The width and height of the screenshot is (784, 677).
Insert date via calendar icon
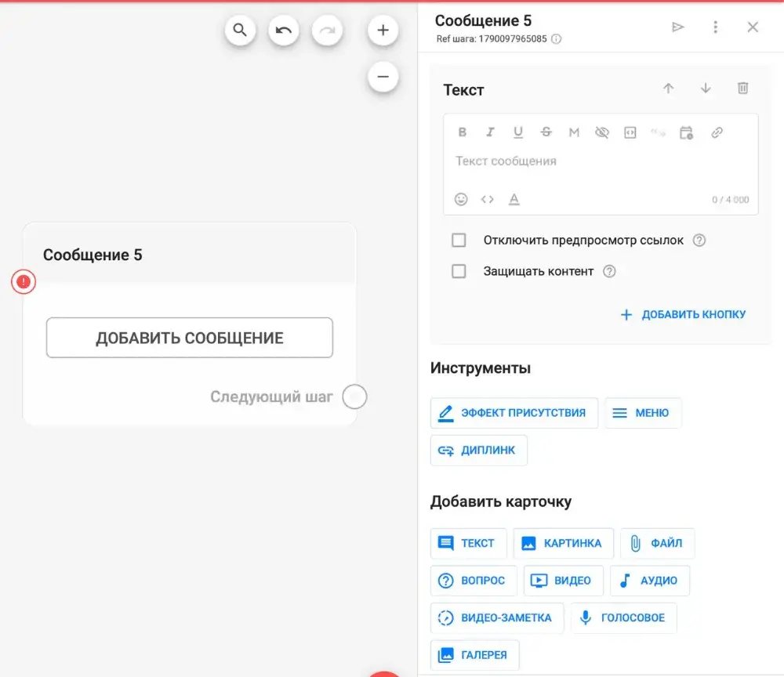pyautogui.click(x=686, y=132)
